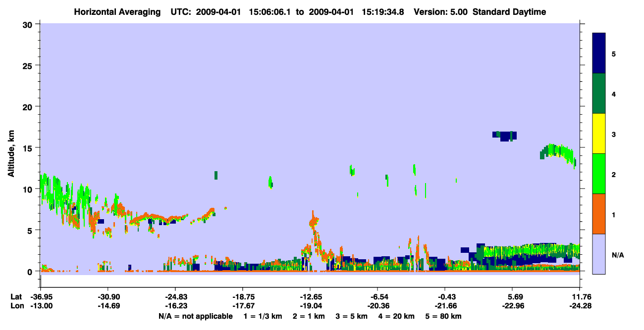
Task: Click longitude value -21.66
Action: click(x=445, y=306)
